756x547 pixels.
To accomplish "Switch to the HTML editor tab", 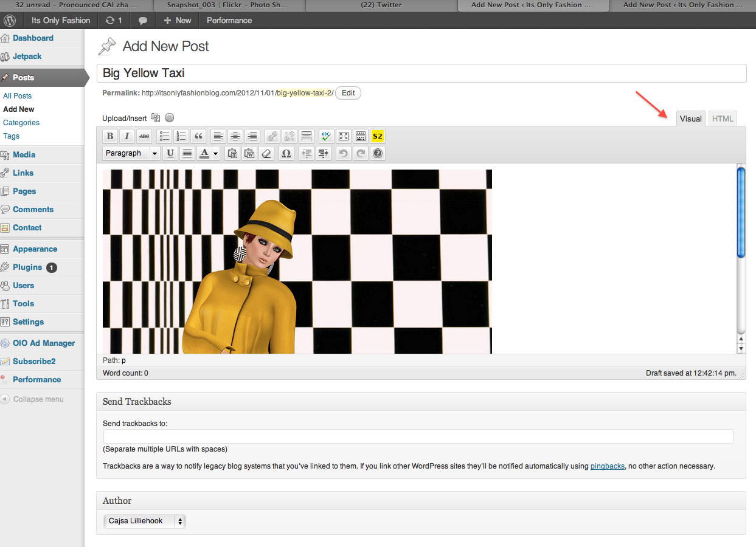I will (x=723, y=119).
